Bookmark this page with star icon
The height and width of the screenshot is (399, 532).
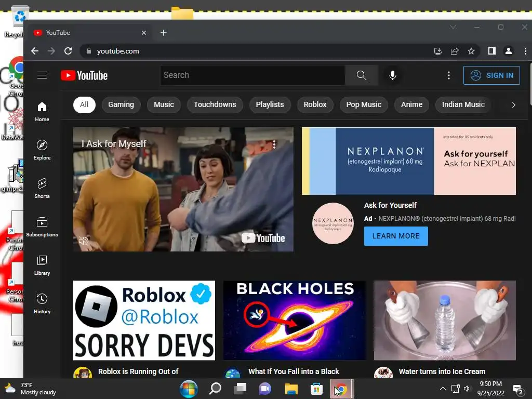pos(471,51)
